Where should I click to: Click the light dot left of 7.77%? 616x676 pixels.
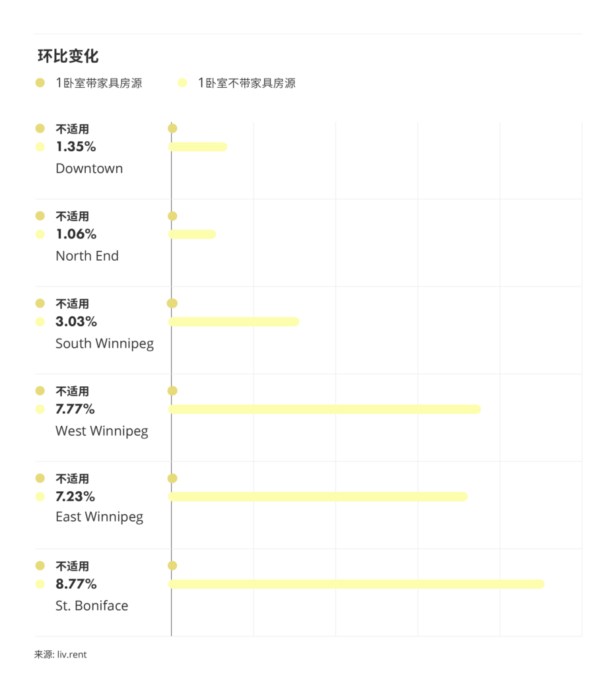point(40,409)
